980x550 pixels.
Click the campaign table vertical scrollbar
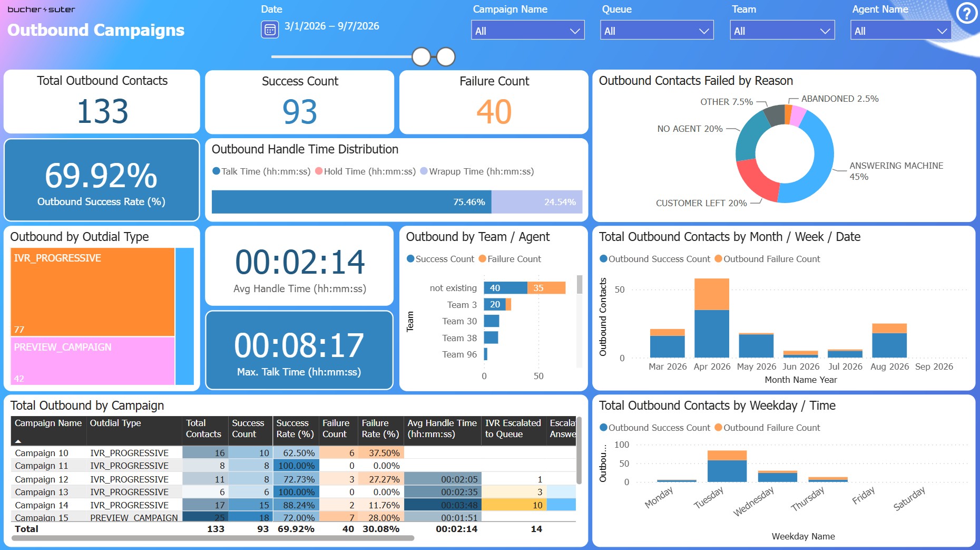pos(579,450)
